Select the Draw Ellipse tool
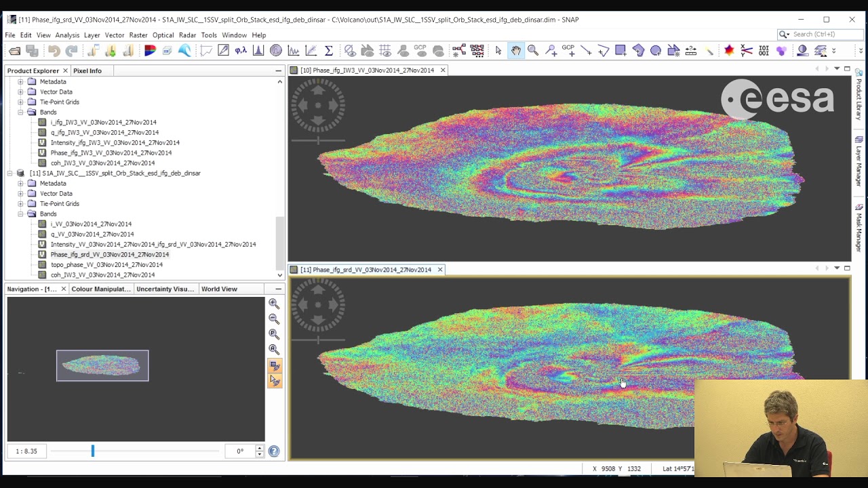 656,51
